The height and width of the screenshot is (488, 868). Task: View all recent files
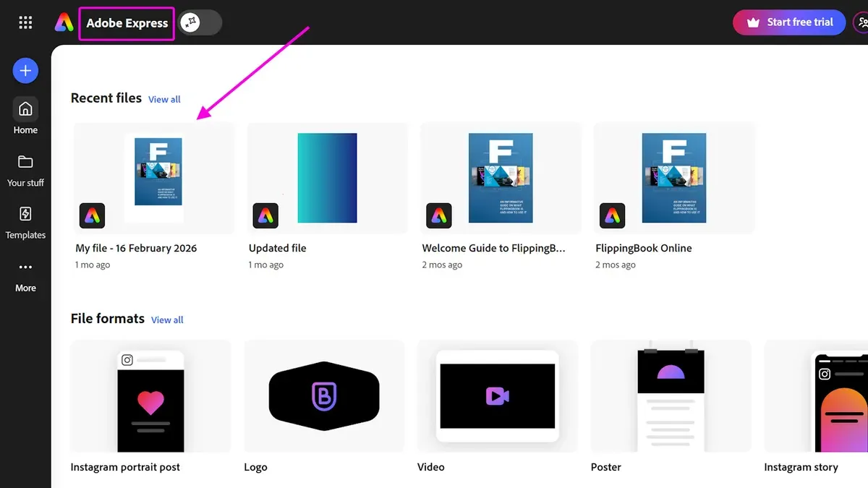[x=164, y=99]
